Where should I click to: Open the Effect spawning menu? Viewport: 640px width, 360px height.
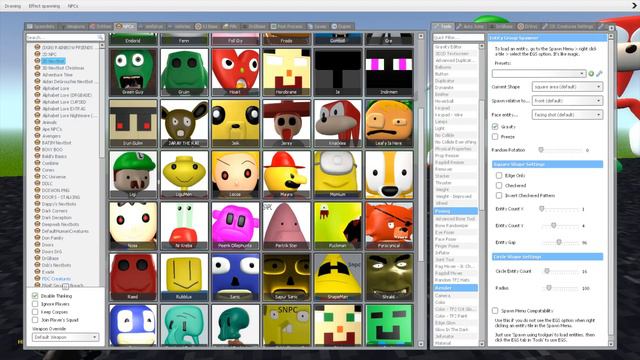[44, 6]
